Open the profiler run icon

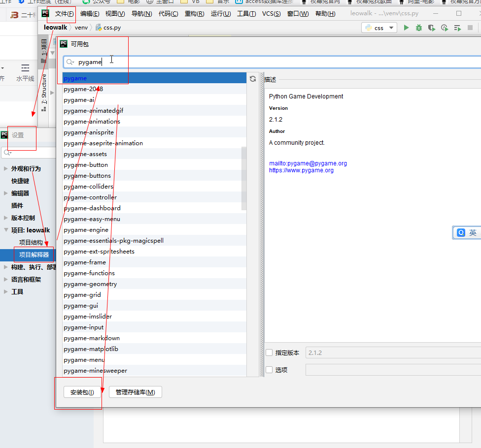click(444, 28)
